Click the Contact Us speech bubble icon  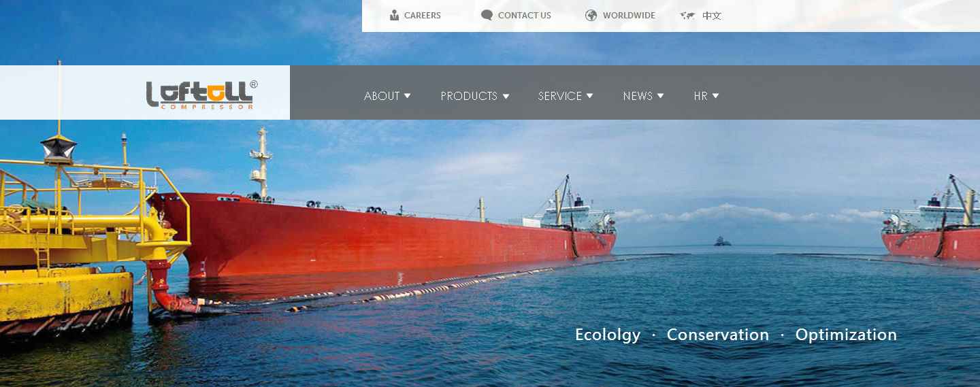pyautogui.click(x=487, y=15)
